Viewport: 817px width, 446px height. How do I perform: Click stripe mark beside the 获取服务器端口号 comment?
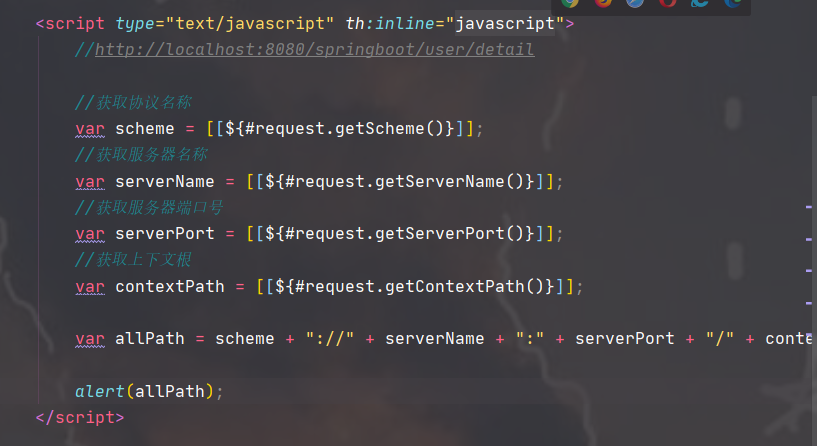click(809, 207)
